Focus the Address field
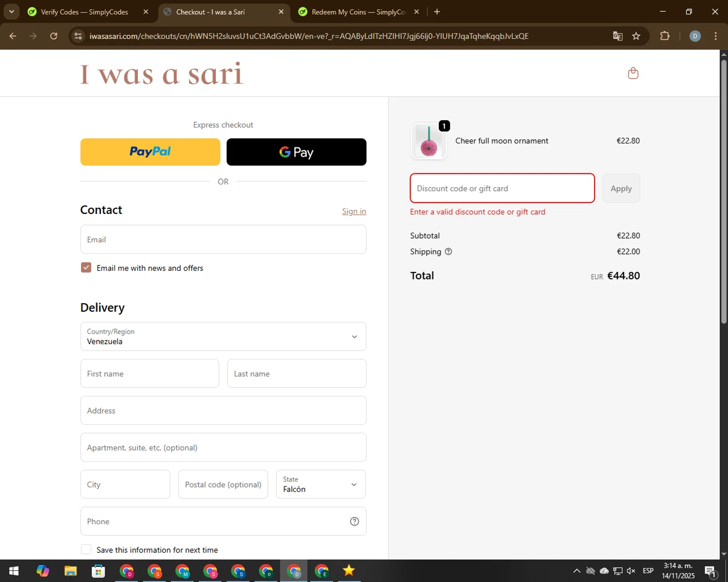This screenshot has height=582, width=728. (223, 410)
